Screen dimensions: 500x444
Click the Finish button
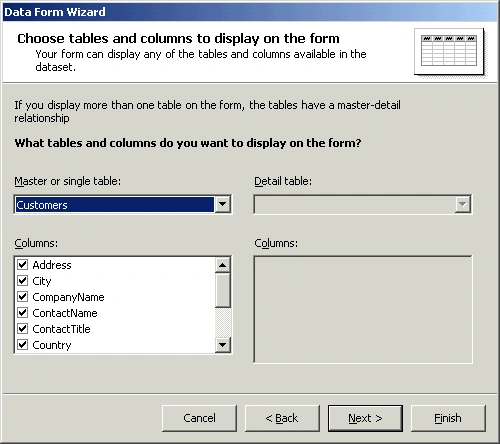tap(448, 418)
